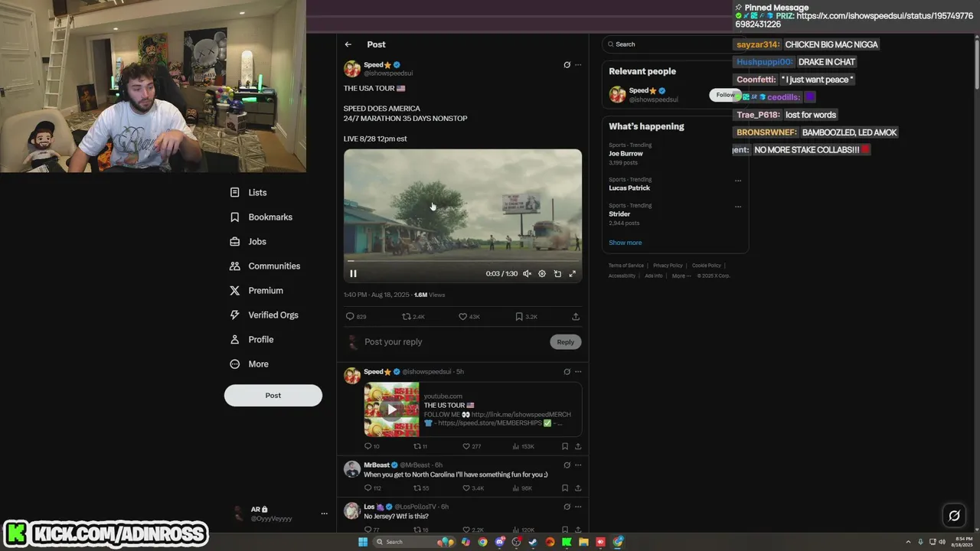This screenshot has height=551, width=980.
Task: Pause the video in the post
Action: [x=353, y=273]
